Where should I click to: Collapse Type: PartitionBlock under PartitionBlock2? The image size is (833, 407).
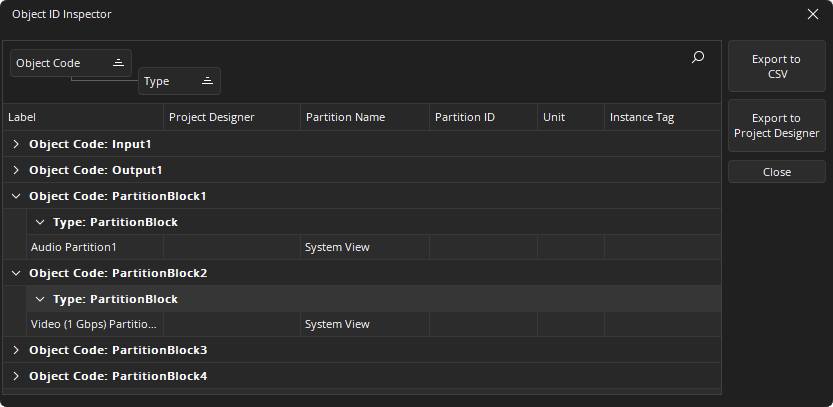pyautogui.click(x=40, y=299)
